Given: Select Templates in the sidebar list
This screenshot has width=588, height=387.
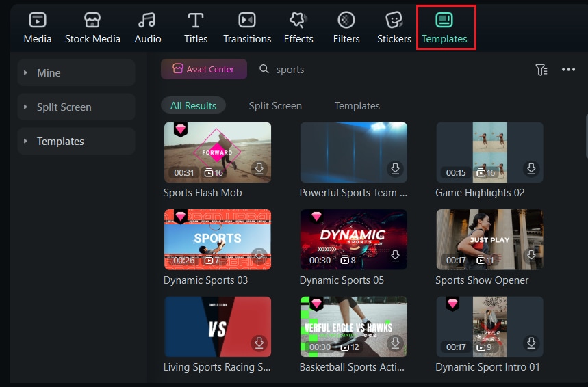Looking at the screenshot, I should coord(76,142).
